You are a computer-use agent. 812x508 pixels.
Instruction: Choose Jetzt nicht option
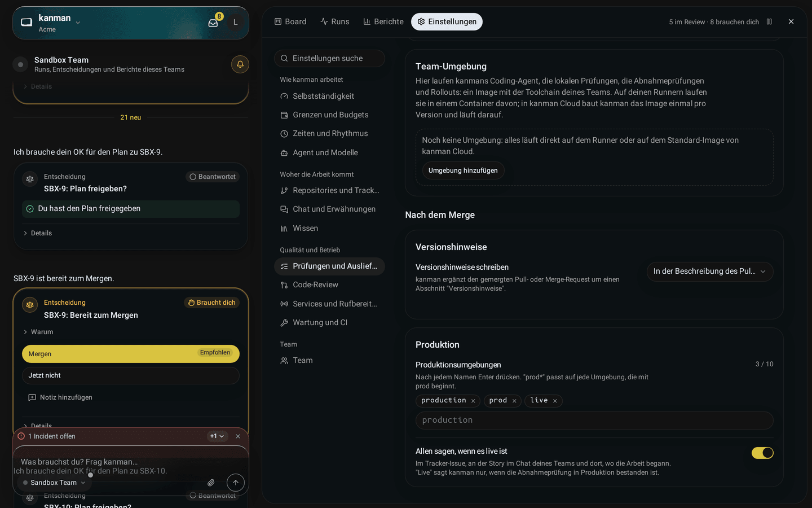point(131,375)
